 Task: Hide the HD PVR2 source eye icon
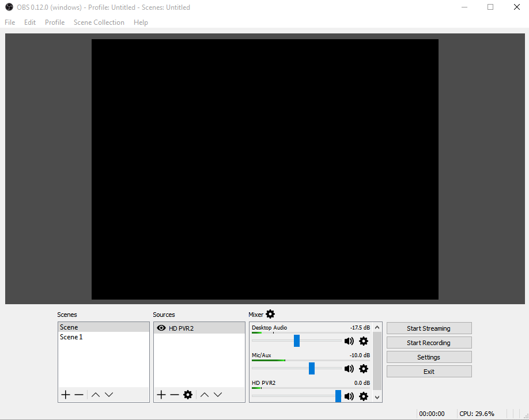161,328
